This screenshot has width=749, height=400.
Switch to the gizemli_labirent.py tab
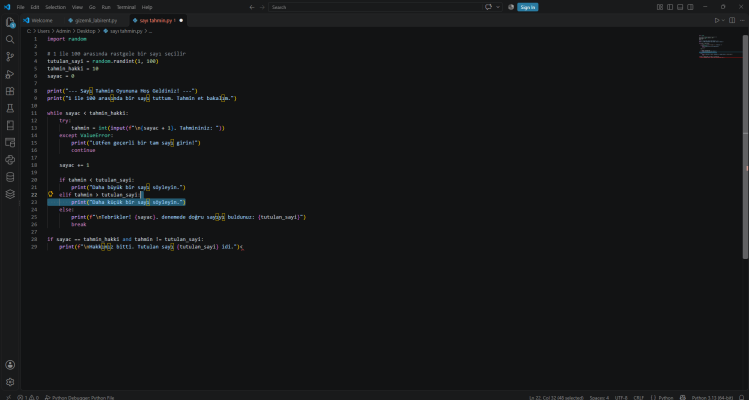click(x=96, y=21)
